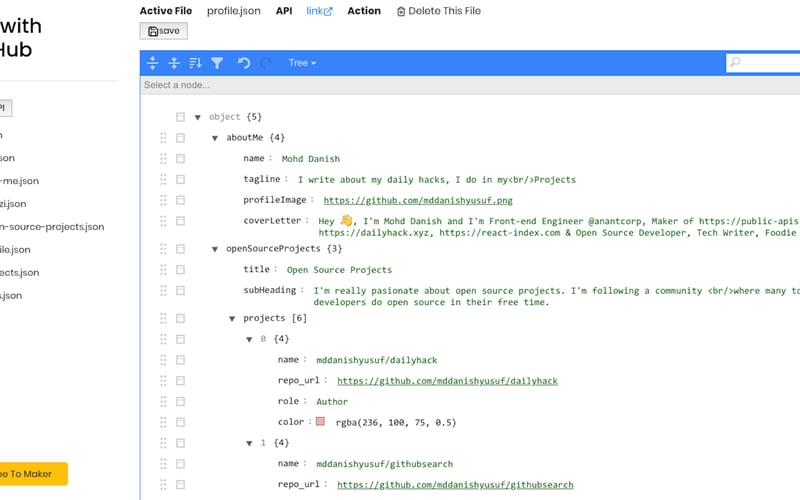Grab drag handle of profileImage row
Image resolution: width=800 pixels, height=500 pixels.
163,200
